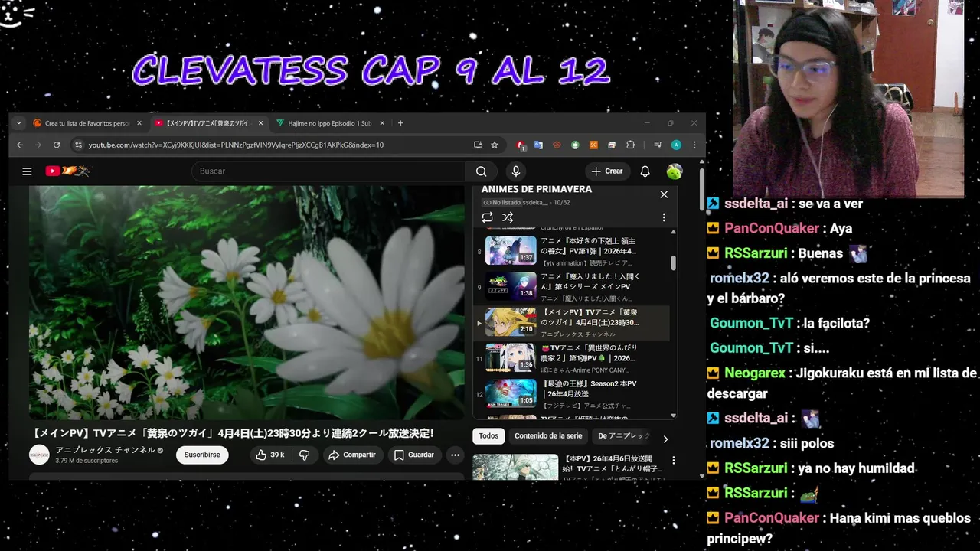Click the playlist scroll down arrow
Viewport: 980px width, 551px height.
(x=674, y=416)
